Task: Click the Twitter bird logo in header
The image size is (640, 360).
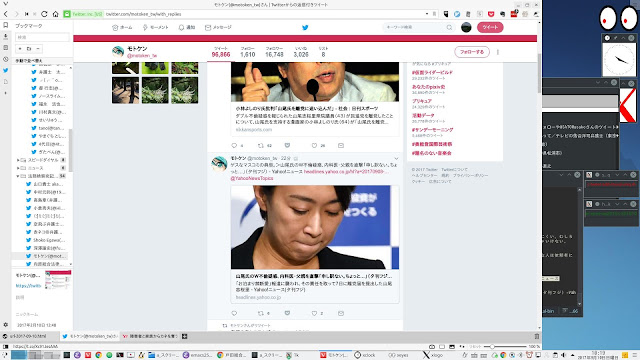Action: pyautogui.click(x=305, y=27)
